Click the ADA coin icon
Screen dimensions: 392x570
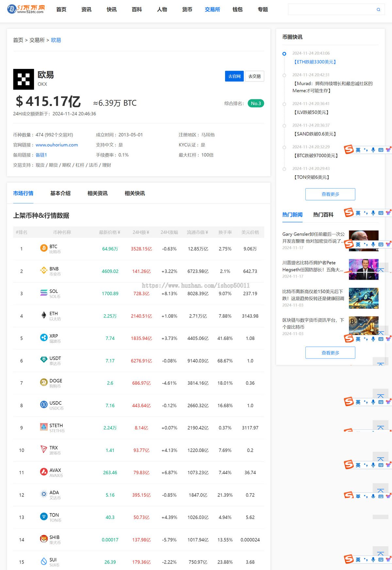click(44, 494)
